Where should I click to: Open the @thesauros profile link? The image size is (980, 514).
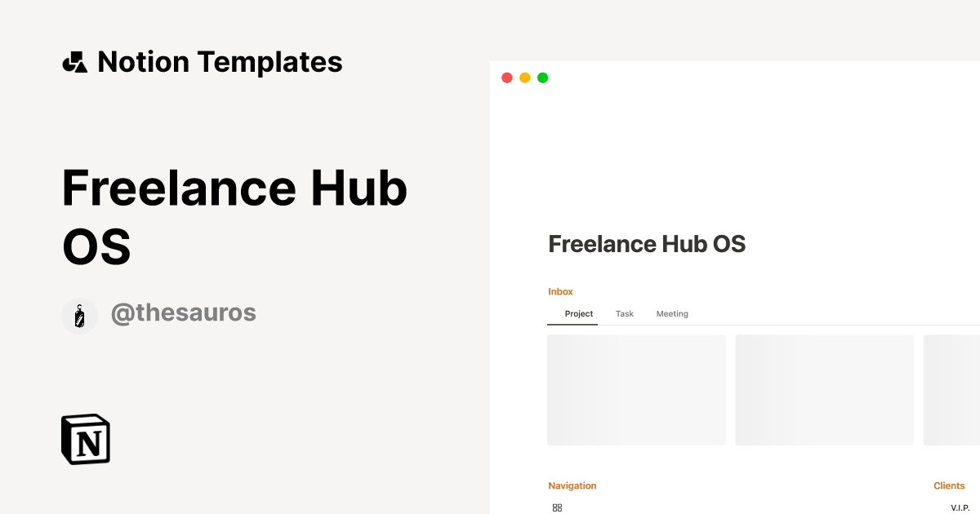pyautogui.click(x=184, y=312)
